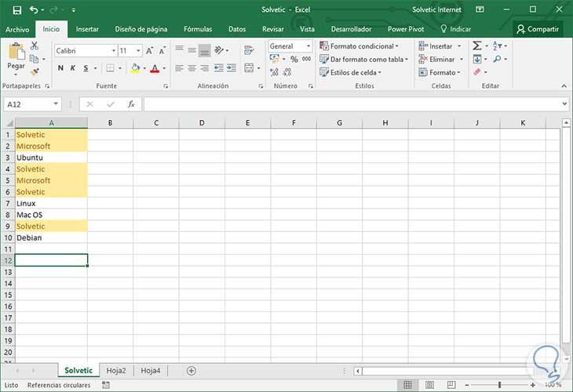
Task: Save the workbook with the floppy disk icon
Action: [16, 10]
